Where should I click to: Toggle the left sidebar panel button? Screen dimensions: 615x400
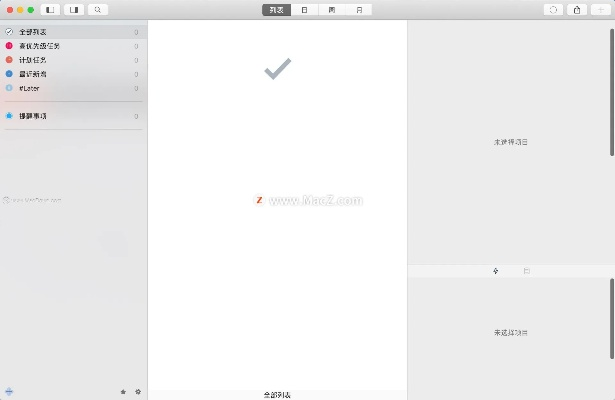click(x=50, y=10)
